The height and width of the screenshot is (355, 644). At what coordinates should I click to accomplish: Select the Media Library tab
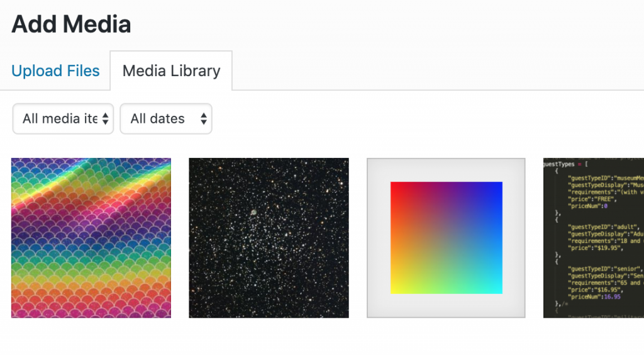tap(171, 71)
